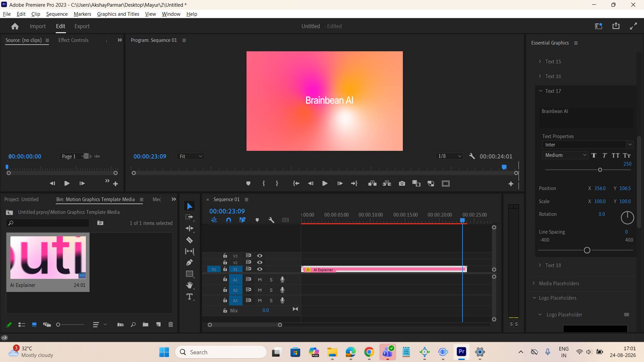
Task: Mute audio track A1
Action: click(x=260, y=280)
